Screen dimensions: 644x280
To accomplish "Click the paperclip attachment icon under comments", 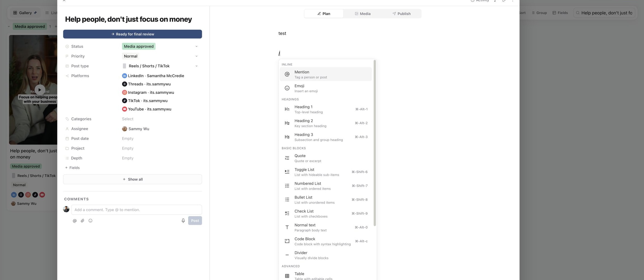I will pos(82,221).
